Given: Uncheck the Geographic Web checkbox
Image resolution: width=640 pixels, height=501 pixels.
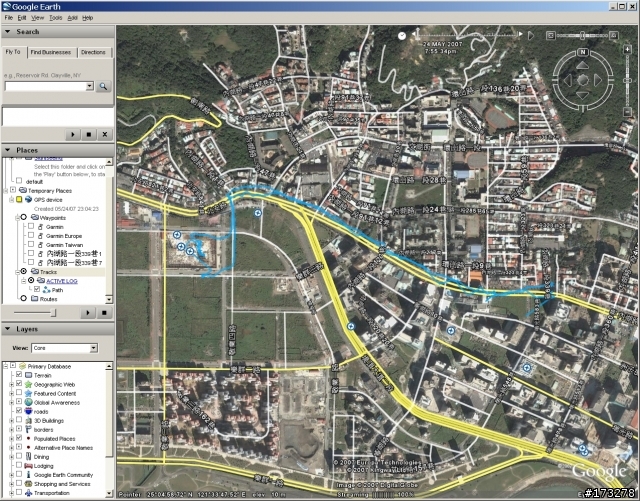Looking at the screenshot, I should click(19, 383).
